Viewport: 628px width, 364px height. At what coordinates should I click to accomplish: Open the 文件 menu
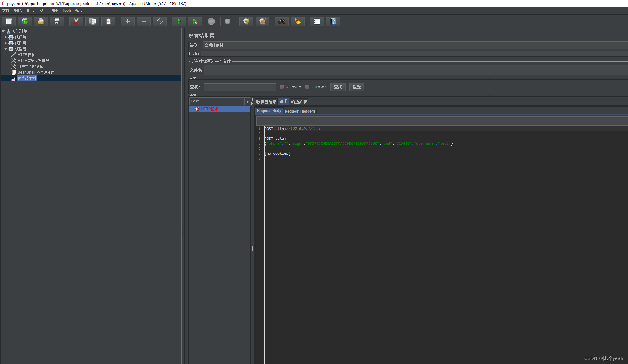[x=6, y=11]
